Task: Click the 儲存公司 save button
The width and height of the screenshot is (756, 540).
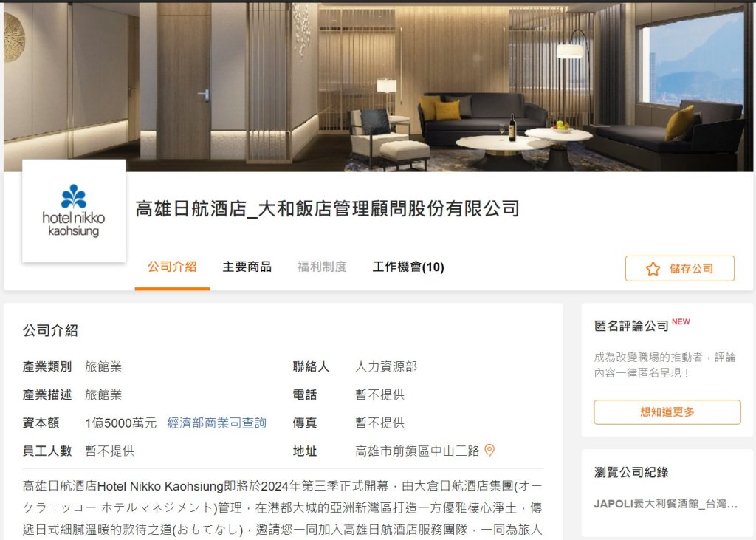Action: point(680,268)
